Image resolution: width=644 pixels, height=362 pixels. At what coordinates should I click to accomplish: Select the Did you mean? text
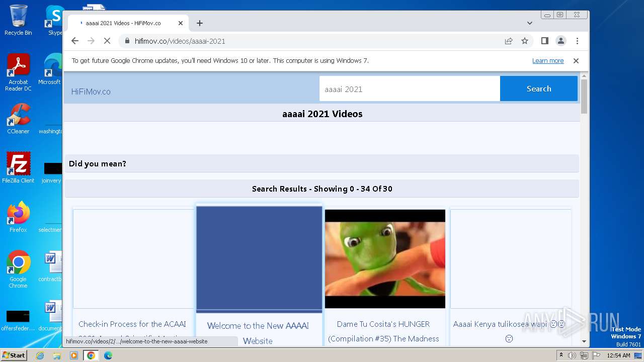[x=98, y=164]
